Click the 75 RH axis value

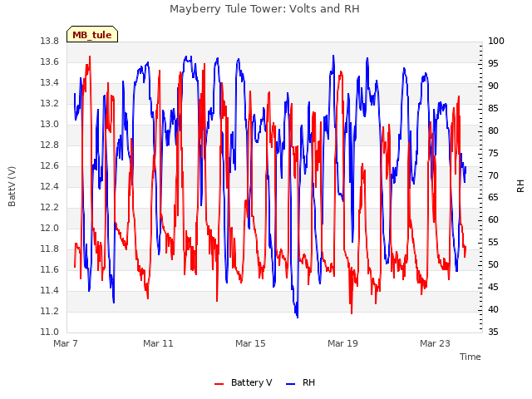tap(493, 153)
